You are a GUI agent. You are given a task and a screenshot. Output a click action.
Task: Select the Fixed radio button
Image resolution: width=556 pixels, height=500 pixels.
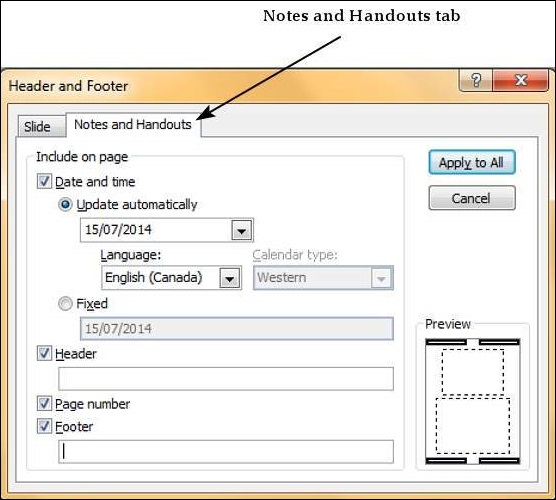[65, 304]
